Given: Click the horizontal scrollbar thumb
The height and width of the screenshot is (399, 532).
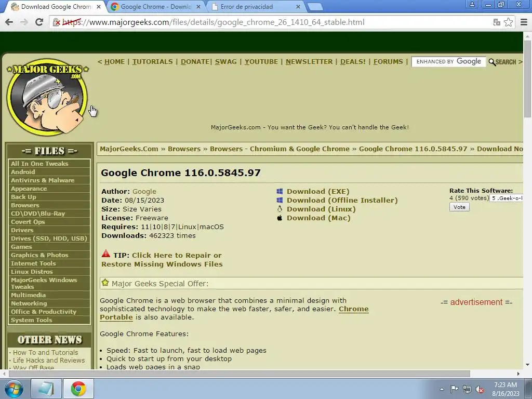Looking at the screenshot, I should point(239,374).
